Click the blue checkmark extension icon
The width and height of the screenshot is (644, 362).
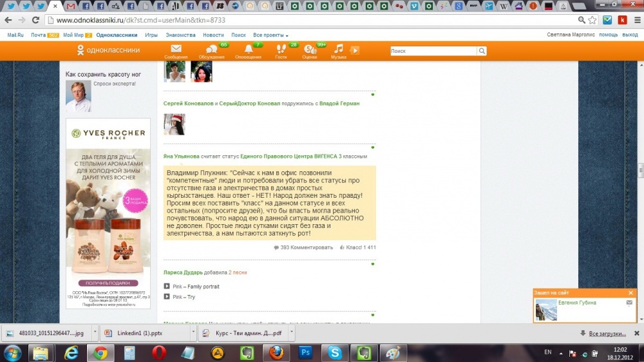pos(607,20)
